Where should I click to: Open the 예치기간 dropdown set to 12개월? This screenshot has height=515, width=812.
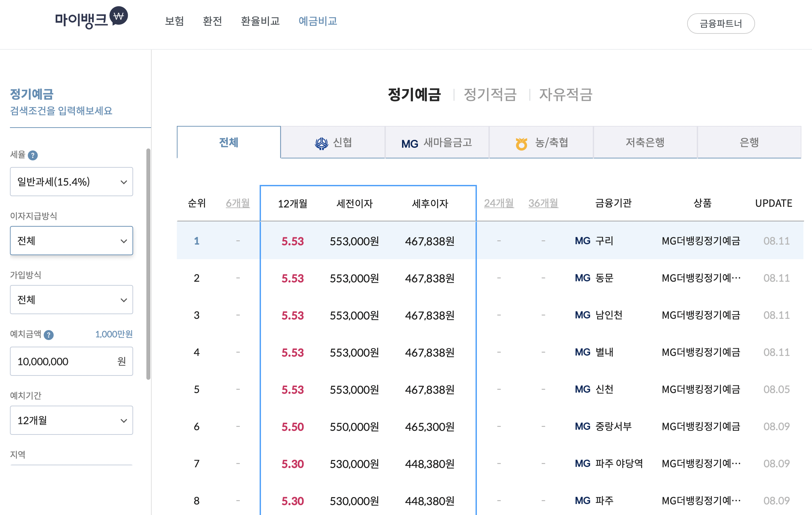[x=72, y=420]
